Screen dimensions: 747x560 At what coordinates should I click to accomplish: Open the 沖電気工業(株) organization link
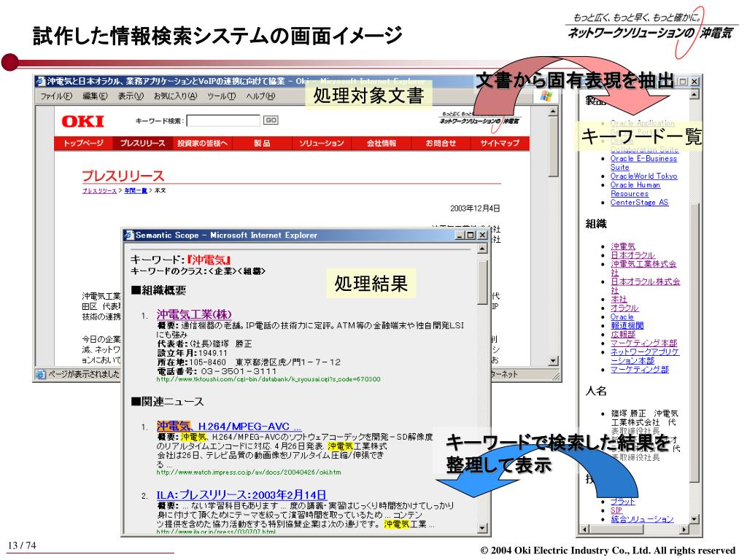[x=194, y=315]
